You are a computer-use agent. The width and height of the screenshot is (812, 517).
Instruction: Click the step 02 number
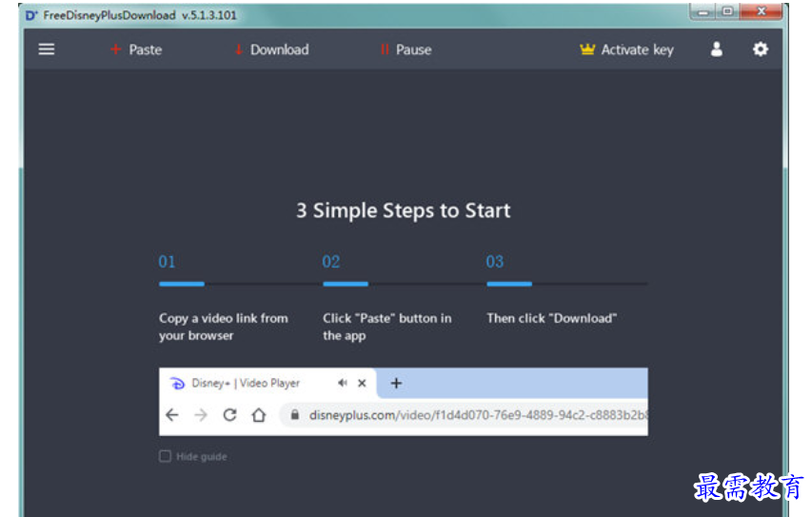[x=331, y=262]
